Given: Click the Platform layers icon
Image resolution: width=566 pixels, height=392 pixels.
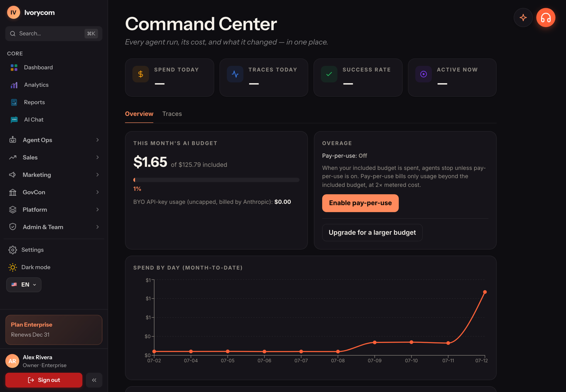Looking at the screenshot, I should (13, 210).
